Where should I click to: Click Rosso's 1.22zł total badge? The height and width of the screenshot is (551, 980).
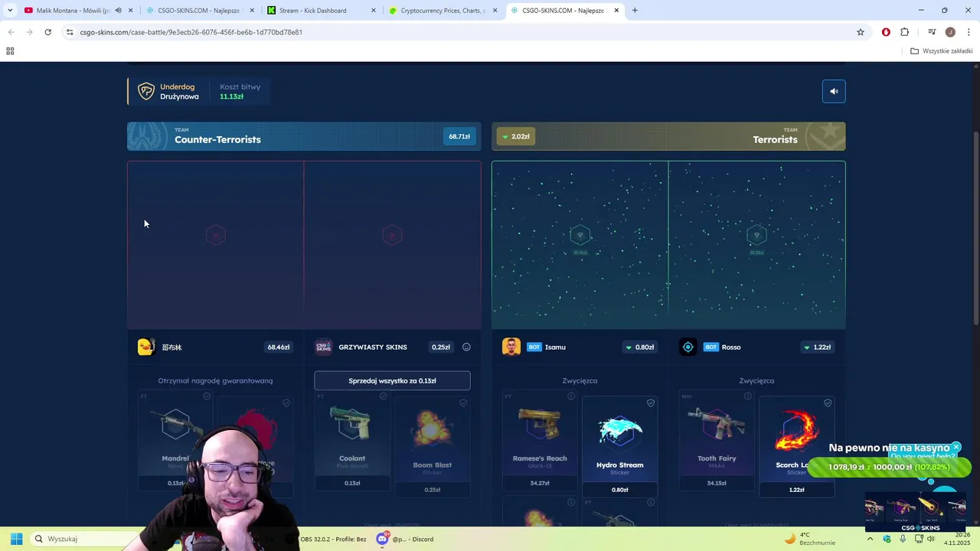(816, 347)
